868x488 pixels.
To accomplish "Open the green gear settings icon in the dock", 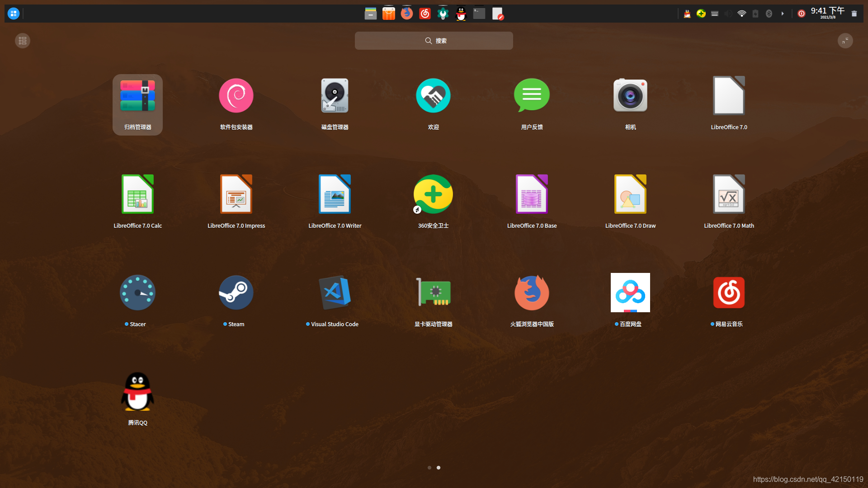I will coord(443,14).
